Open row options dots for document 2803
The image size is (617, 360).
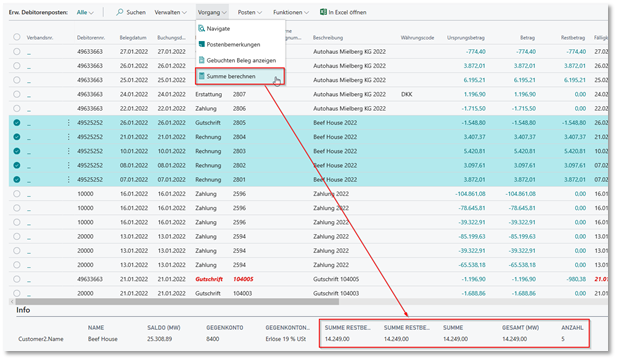coord(68,151)
